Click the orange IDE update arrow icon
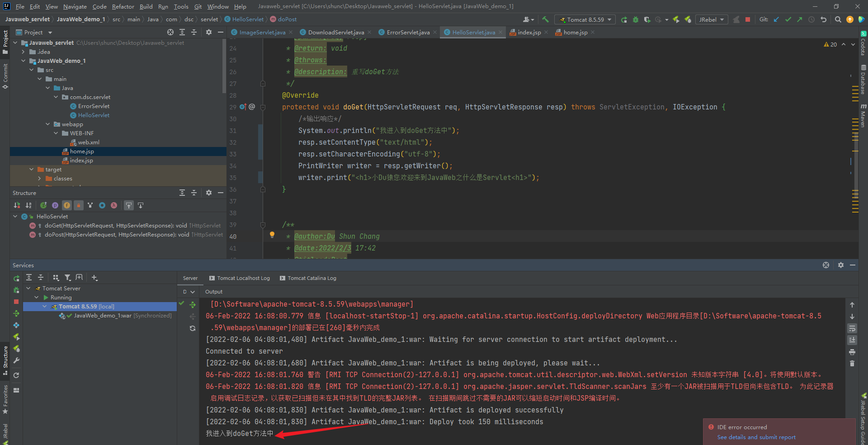Screen dimensions: 868x445 point(850,19)
